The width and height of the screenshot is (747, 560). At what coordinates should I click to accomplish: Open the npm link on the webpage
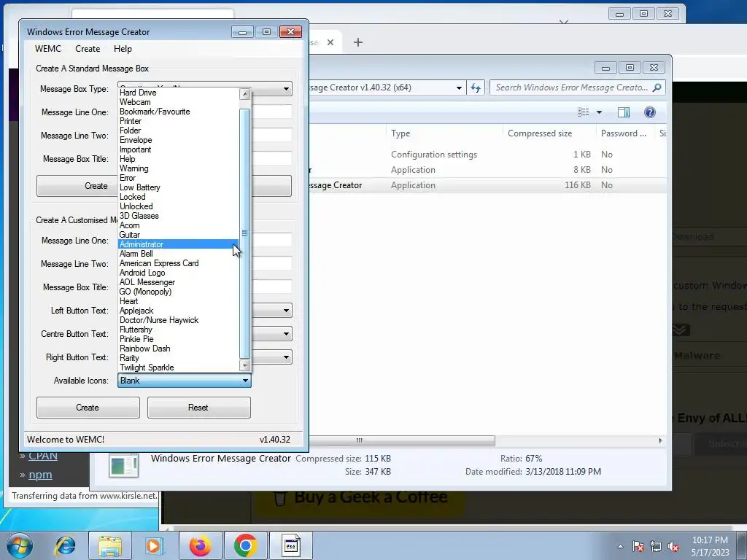point(41,475)
